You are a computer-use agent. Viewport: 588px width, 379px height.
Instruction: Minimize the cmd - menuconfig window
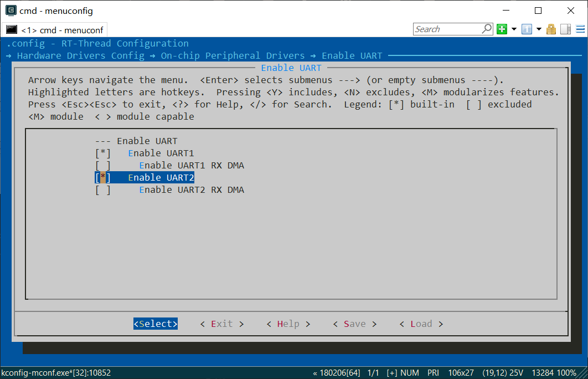pos(506,11)
